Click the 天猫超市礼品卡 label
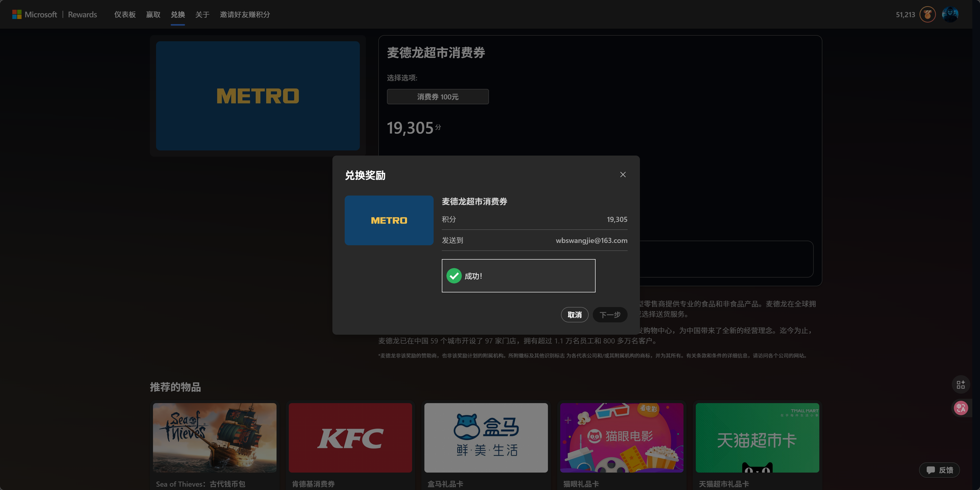 [x=723, y=484]
